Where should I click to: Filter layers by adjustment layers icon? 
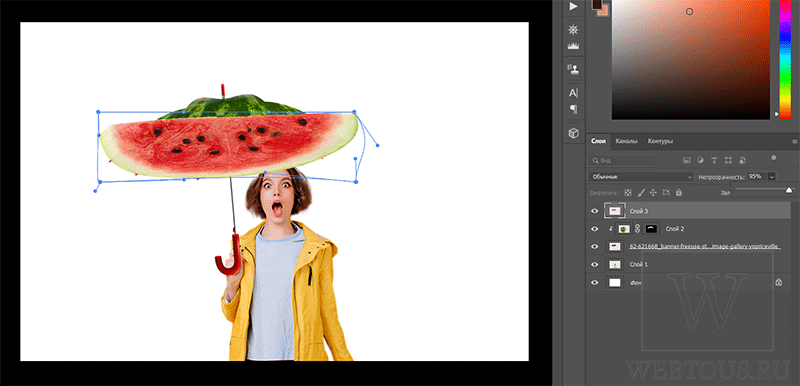pyautogui.click(x=701, y=160)
